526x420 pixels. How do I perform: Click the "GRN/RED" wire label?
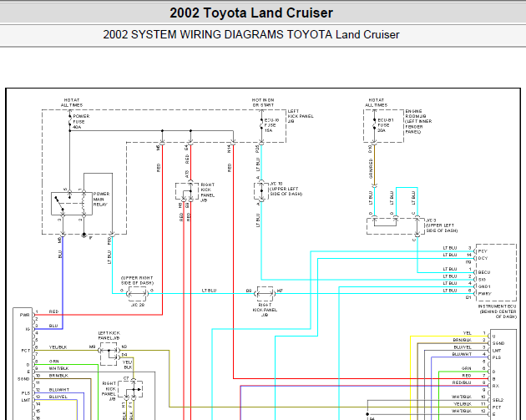pos(371,169)
